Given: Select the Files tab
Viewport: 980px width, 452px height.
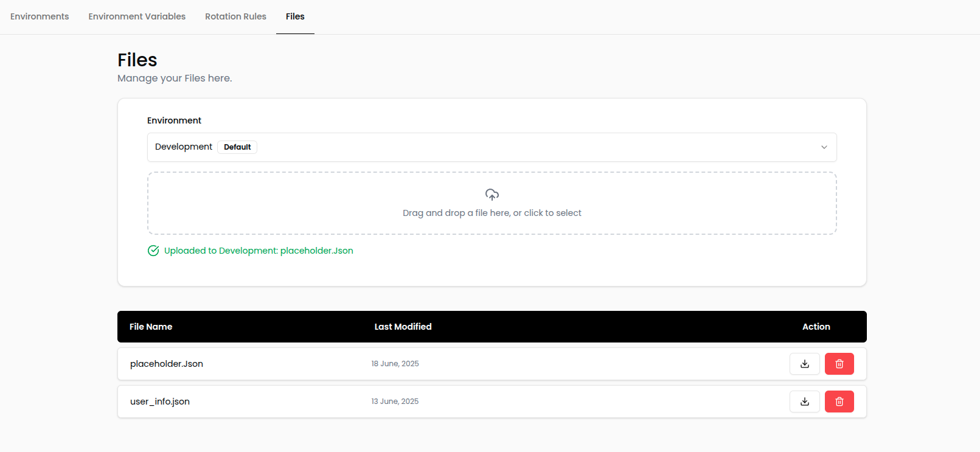Looking at the screenshot, I should click(x=294, y=16).
